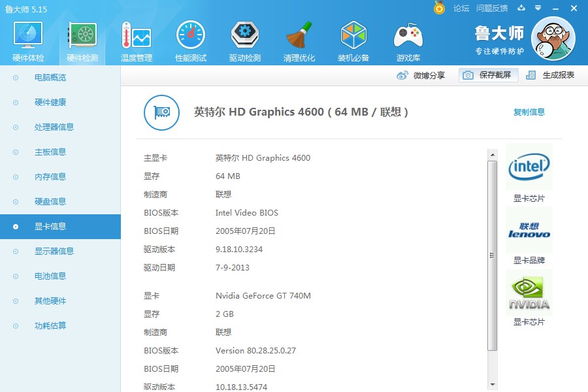Click the NVIDIA graphics chip logo

coord(529,291)
